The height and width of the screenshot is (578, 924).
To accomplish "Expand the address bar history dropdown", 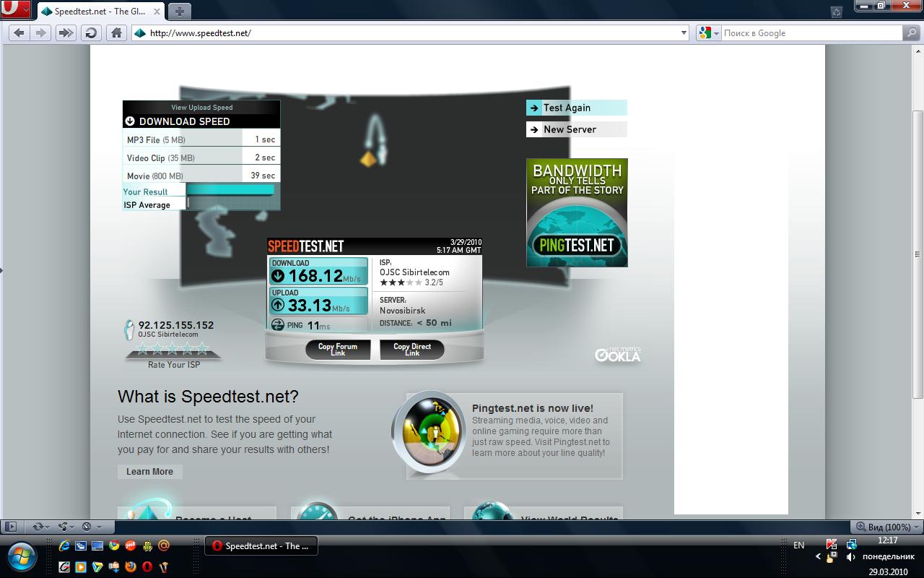I will 684,33.
